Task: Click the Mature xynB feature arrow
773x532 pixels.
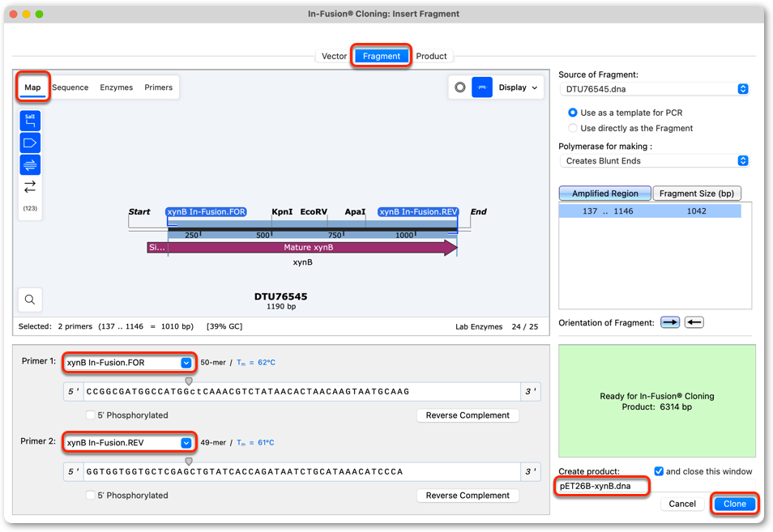Action: 312,247
